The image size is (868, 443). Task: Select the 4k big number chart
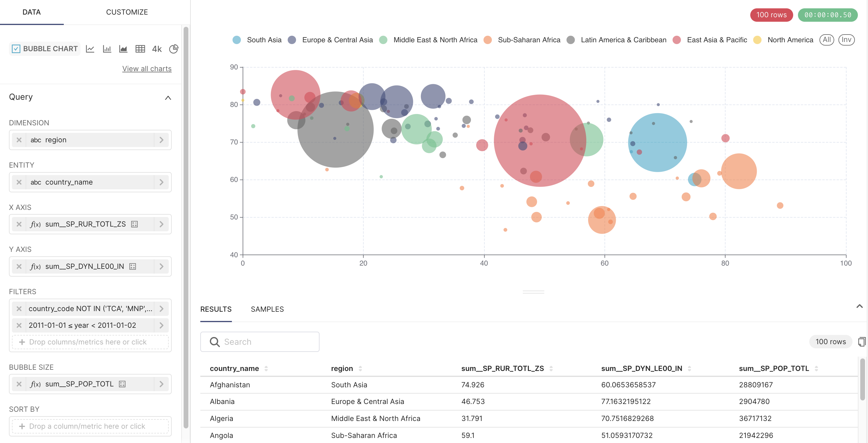[x=157, y=49]
